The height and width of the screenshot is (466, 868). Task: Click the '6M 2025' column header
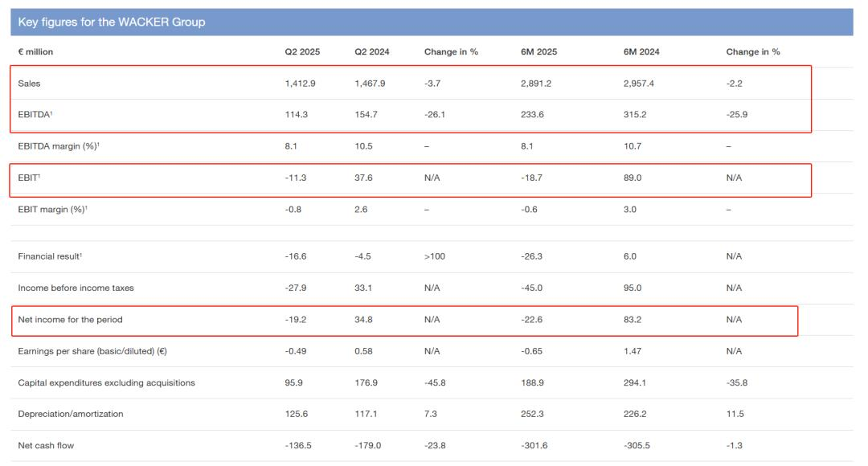point(538,51)
